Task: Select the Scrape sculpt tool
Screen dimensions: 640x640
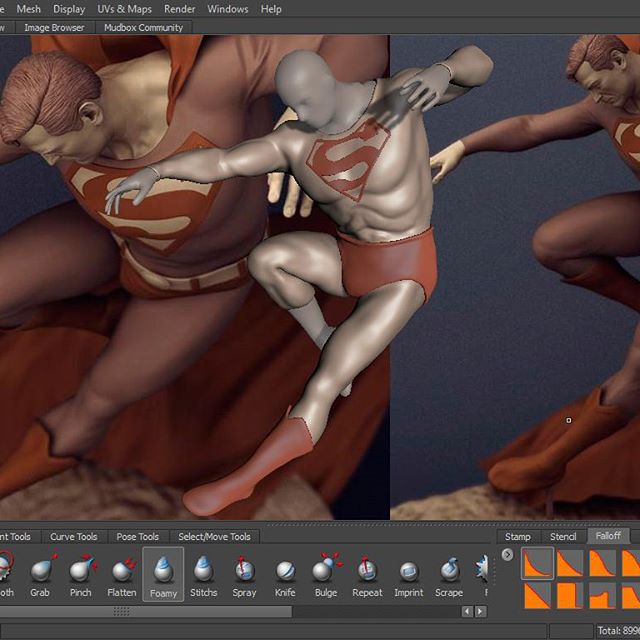Action: (449, 572)
